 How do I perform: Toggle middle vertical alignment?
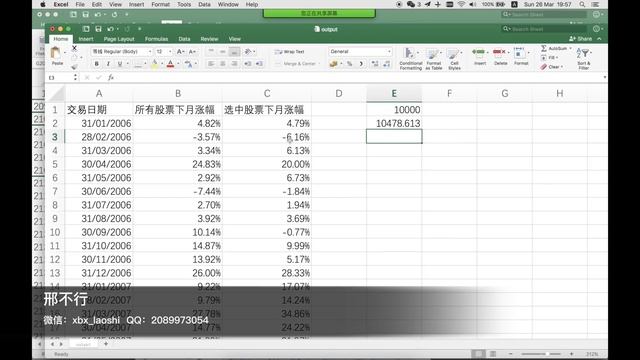tap(223, 51)
